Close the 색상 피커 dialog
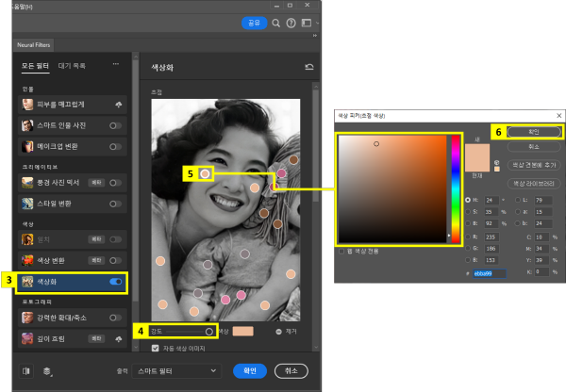The image size is (566, 392). [x=558, y=116]
